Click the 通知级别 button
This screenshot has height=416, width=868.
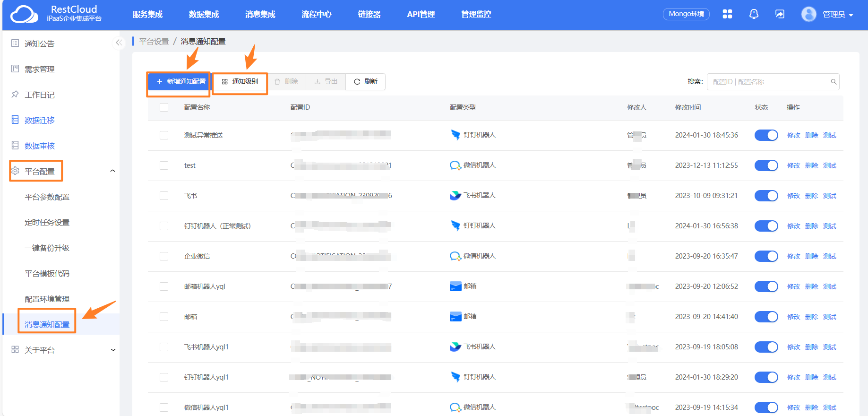pos(240,82)
